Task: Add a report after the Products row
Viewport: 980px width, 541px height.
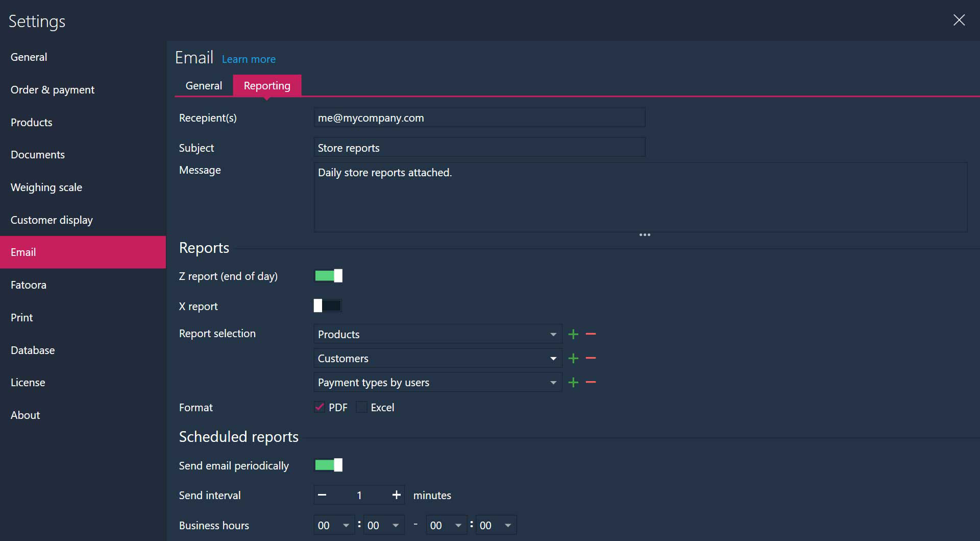Action: [x=573, y=334]
